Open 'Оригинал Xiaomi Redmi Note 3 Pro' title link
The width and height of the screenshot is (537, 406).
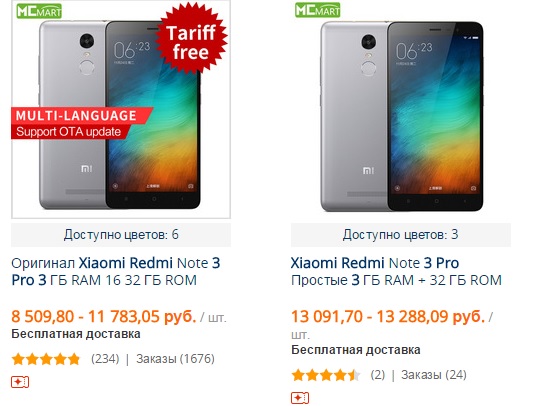pos(116,271)
